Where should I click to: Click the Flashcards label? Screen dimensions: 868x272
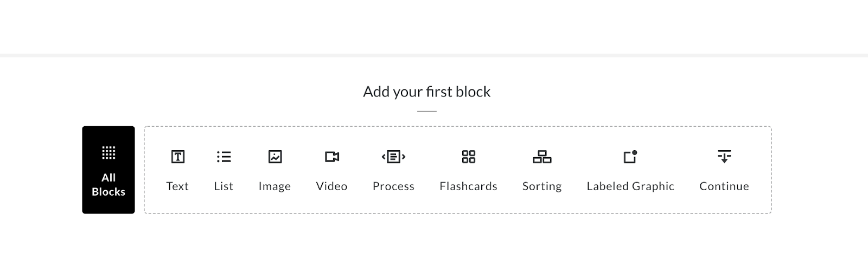click(x=468, y=186)
